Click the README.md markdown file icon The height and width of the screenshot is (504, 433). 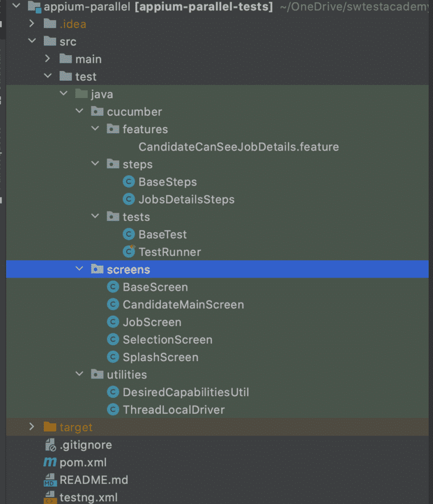pyautogui.click(x=50, y=480)
